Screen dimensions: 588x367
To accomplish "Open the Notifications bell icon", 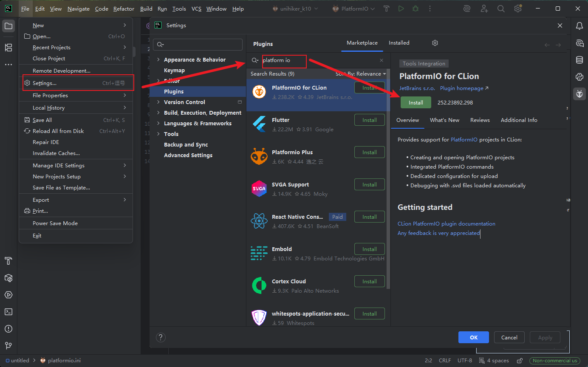I will (579, 26).
